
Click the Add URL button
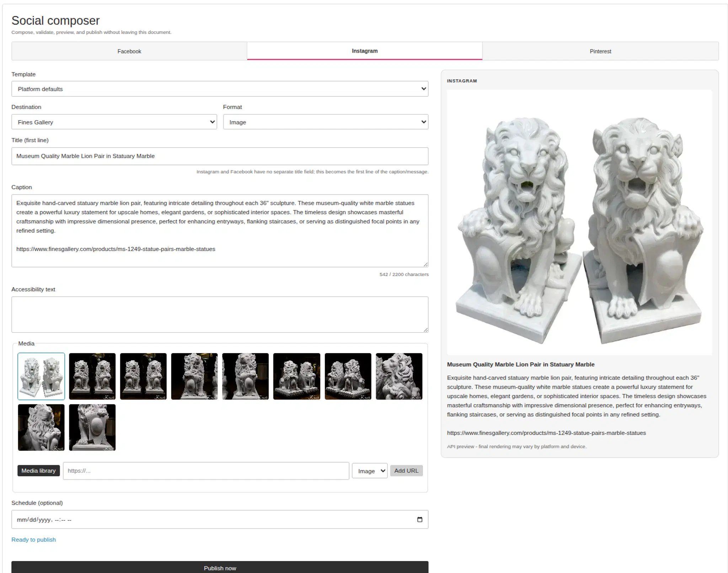click(406, 471)
